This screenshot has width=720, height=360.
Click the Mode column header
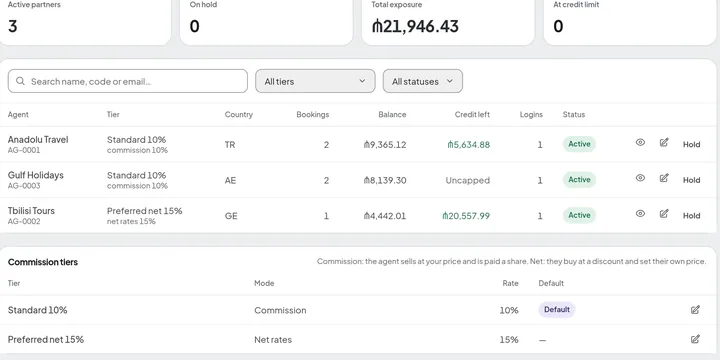click(264, 283)
